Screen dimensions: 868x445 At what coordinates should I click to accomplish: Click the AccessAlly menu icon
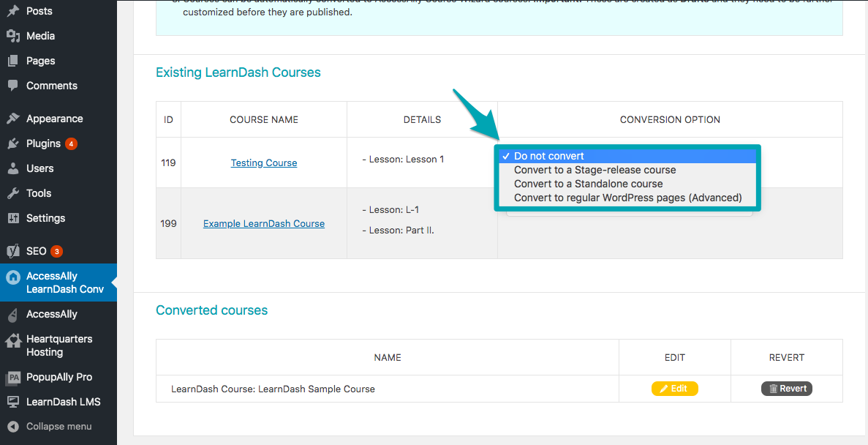13,315
